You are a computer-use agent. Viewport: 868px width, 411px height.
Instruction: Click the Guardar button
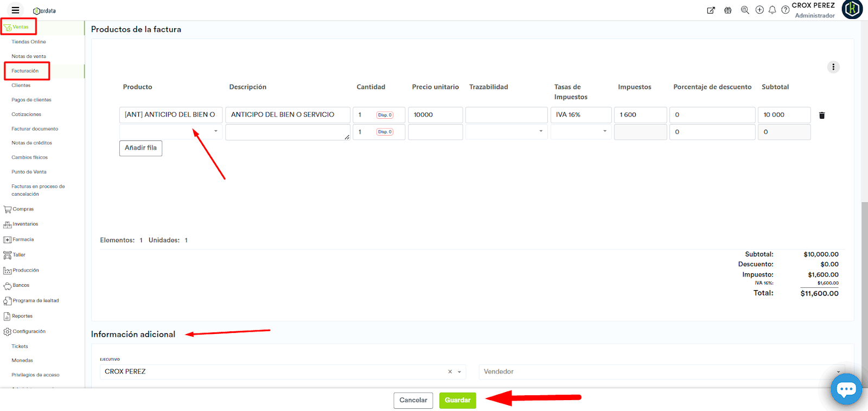[457, 400]
